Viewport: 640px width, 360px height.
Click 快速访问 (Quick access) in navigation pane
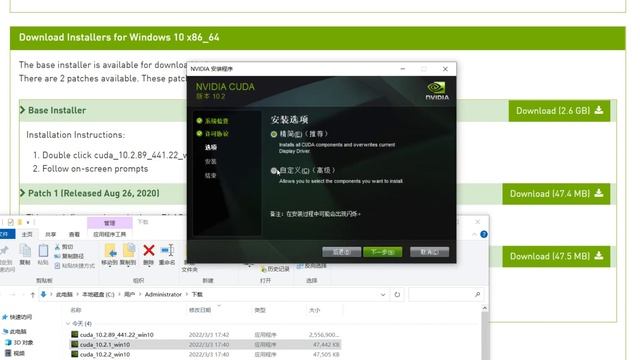pyautogui.click(x=20, y=317)
